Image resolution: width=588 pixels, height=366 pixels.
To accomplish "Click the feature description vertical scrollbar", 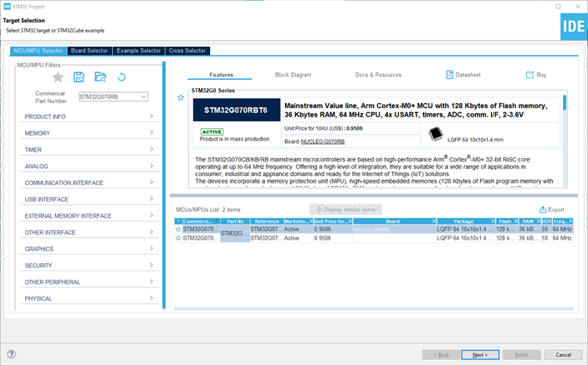I will (565, 102).
